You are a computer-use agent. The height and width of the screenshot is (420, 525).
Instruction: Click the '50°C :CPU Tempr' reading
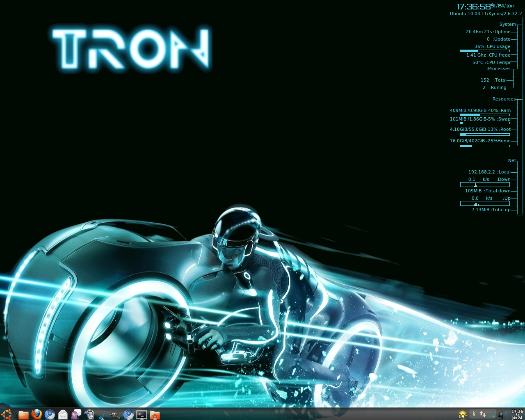point(491,62)
